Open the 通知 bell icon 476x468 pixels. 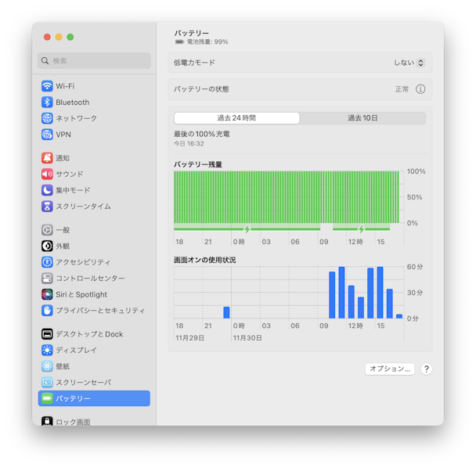(47, 158)
